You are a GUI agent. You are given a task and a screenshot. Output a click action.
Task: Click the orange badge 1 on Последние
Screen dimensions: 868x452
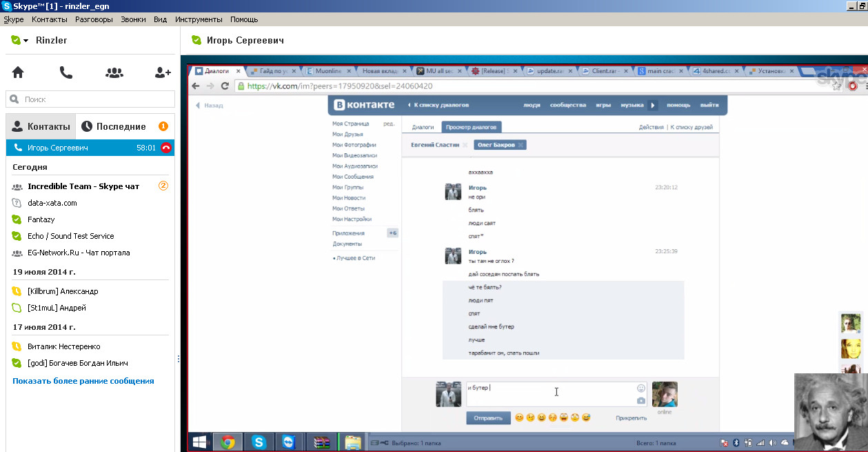[x=163, y=126]
